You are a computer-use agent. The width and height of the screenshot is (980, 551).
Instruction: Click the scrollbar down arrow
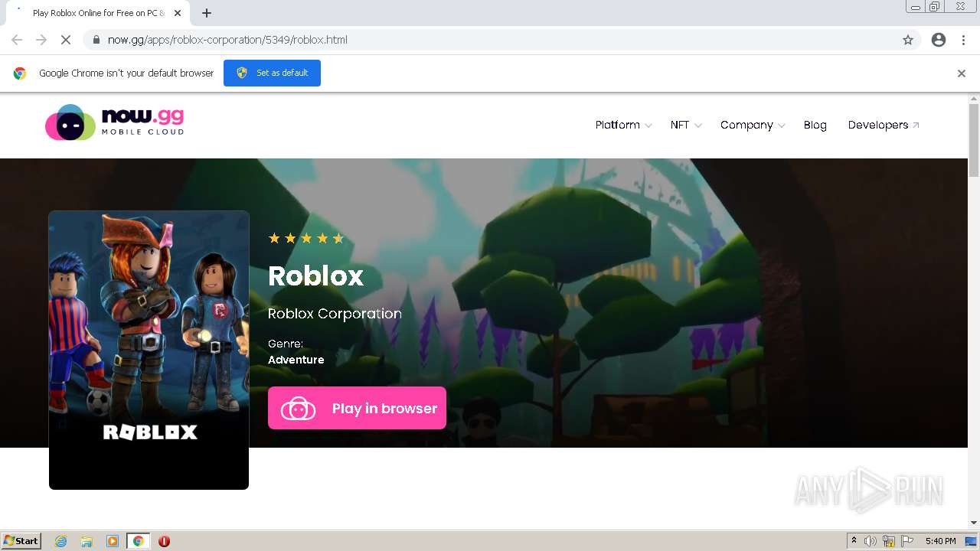[974, 523]
